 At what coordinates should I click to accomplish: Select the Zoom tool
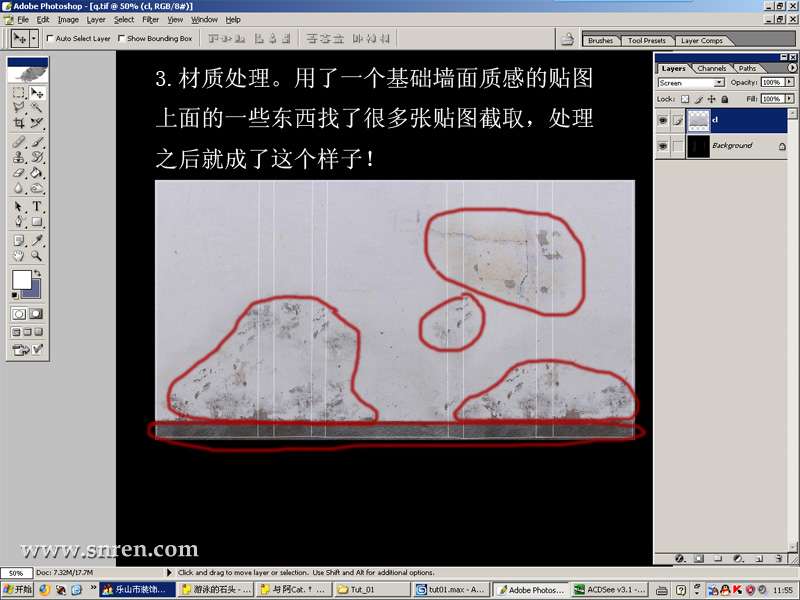point(37,256)
